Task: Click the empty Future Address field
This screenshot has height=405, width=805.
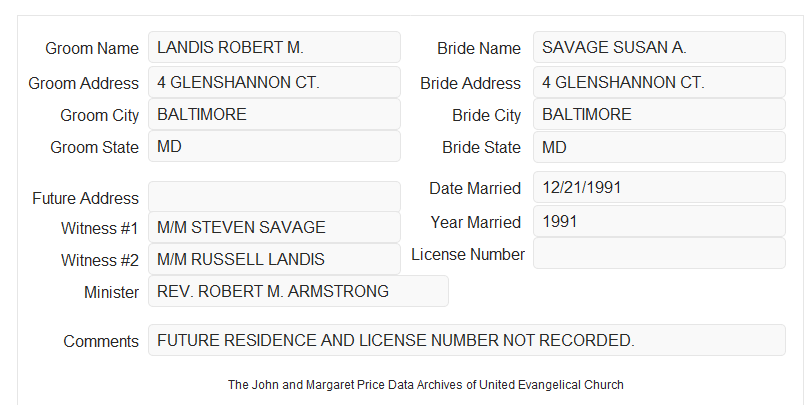Action: (274, 197)
